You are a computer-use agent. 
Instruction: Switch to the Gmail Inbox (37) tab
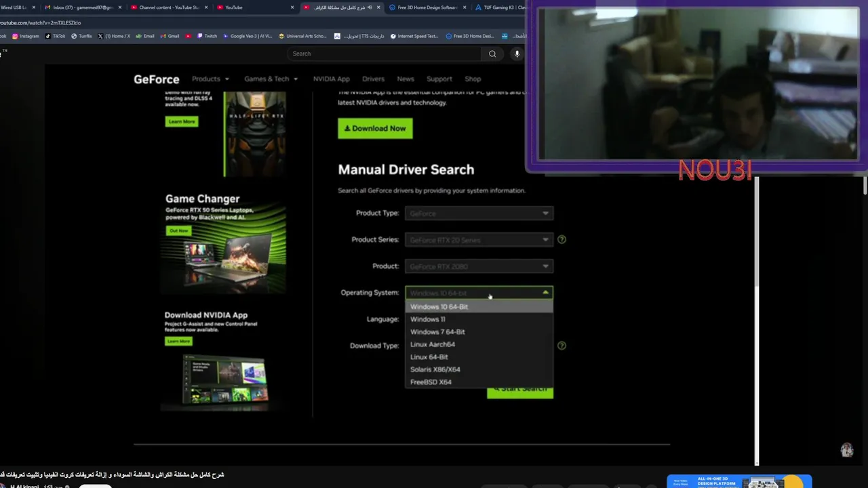point(83,7)
